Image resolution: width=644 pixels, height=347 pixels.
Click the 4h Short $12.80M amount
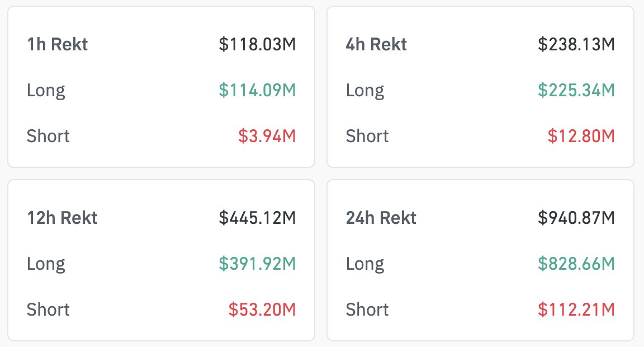pyautogui.click(x=581, y=136)
